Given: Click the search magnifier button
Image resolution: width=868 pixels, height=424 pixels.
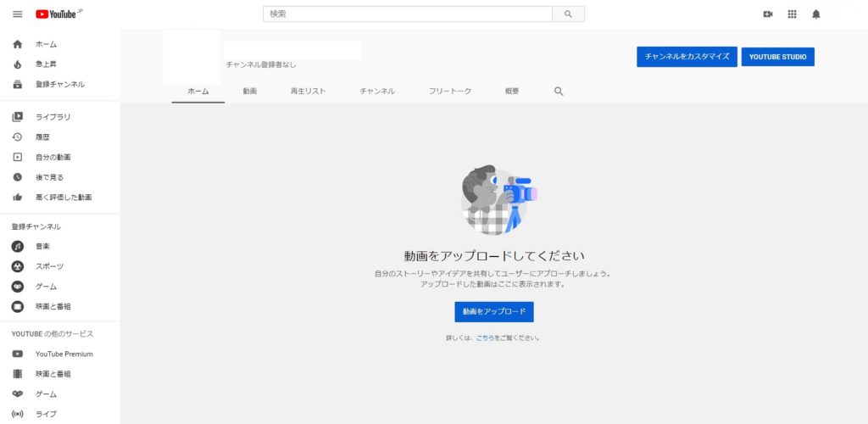Looking at the screenshot, I should tap(568, 14).
